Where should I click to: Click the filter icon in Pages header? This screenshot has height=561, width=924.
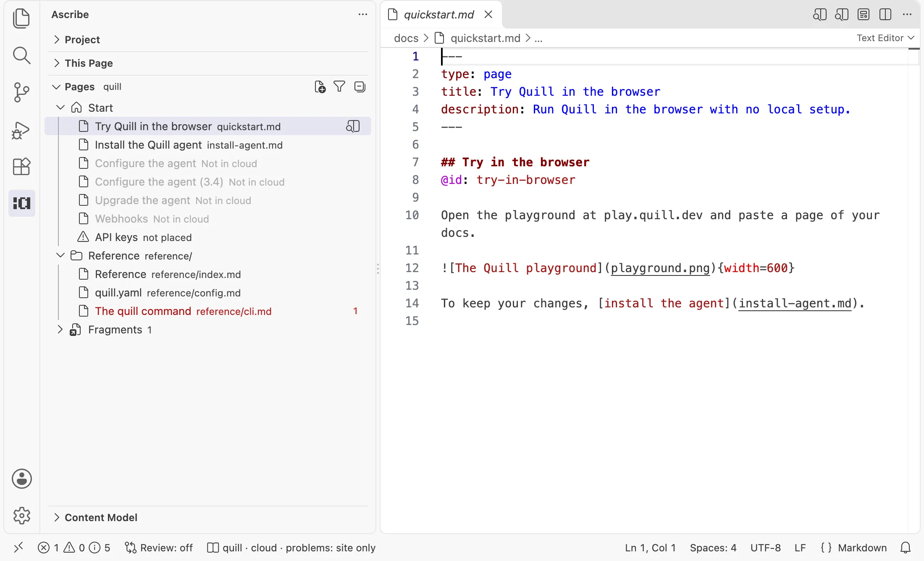(x=339, y=87)
